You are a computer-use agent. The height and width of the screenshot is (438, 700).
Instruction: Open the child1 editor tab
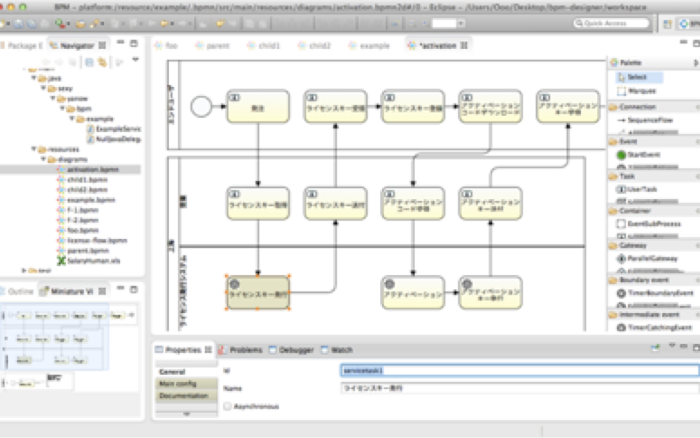point(264,46)
